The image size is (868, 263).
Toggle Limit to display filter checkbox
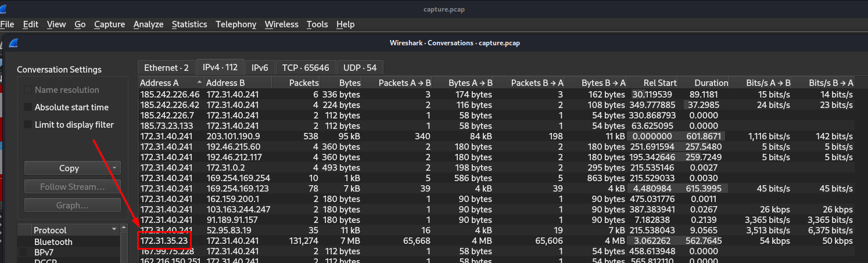pyautogui.click(x=28, y=125)
